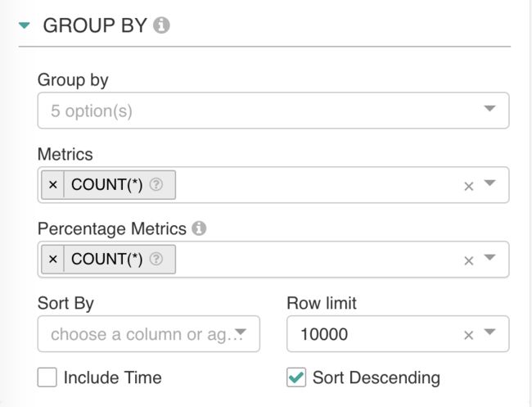This screenshot has height=407, width=532.
Task: Click the Percentage Metrics info icon
Action: pos(199,228)
